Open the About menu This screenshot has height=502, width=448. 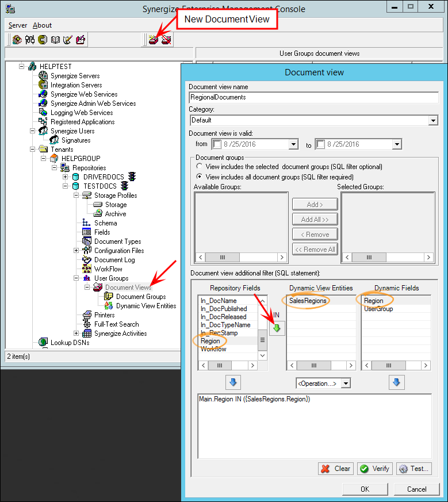(x=42, y=25)
